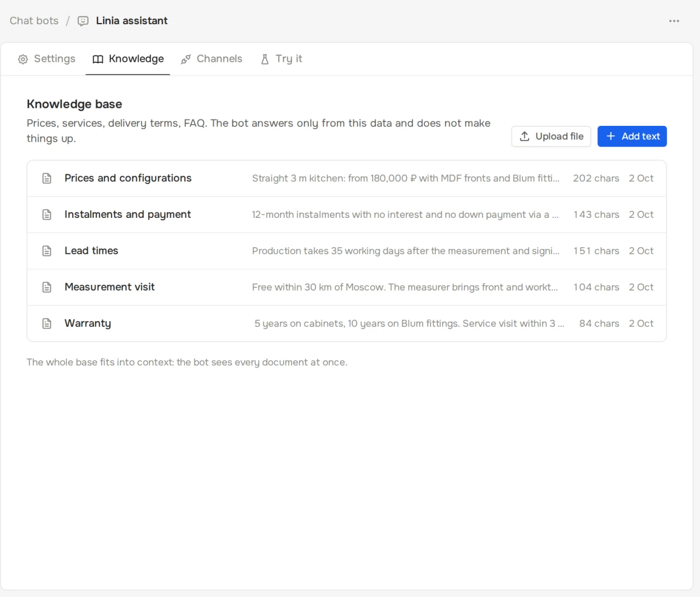
Task: Click the '143 chars' value
Action: pyautogui.click(x=597, y=215)
